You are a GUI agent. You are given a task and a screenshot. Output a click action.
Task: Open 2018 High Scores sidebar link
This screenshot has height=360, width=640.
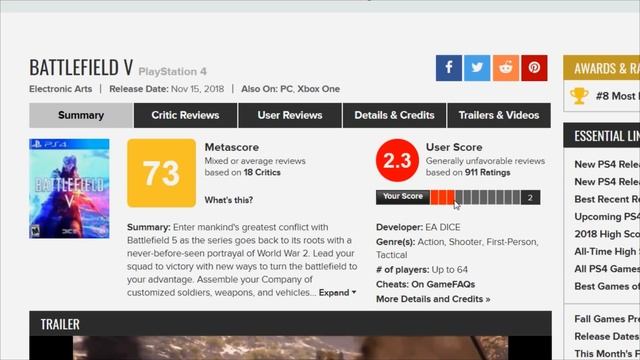607,234
